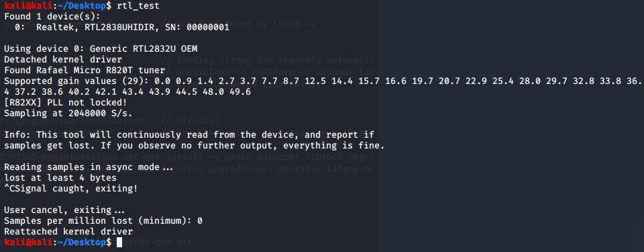Screen dimensions: 644x252
Task: Click the '[R82XX] PLL not locked!' message
Action: coord(65,103)
